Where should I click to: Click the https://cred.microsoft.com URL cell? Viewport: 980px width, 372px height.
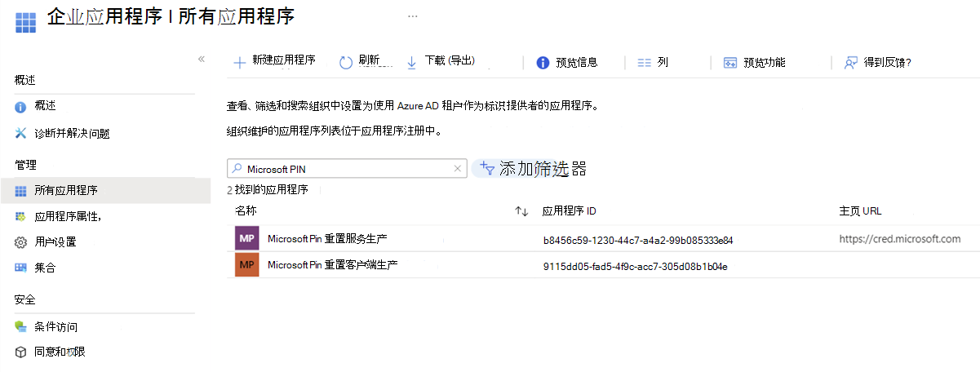pos(900,239)
